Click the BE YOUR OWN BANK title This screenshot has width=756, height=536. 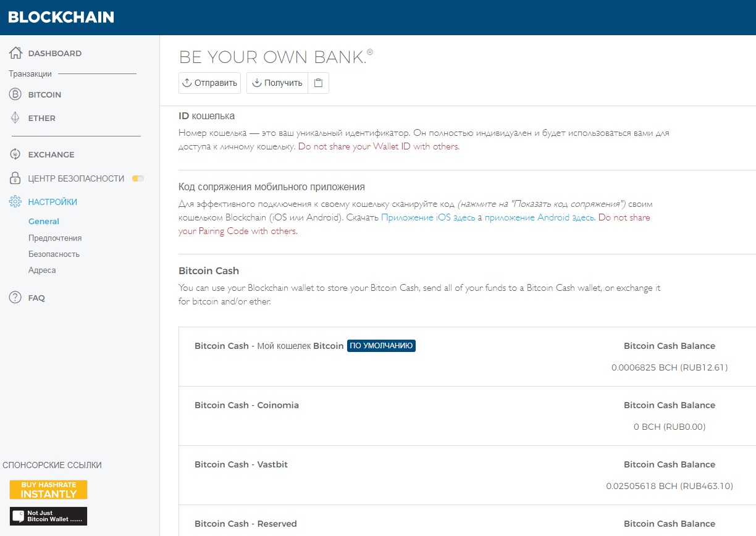pyautogui.click(x=276, y=57)
